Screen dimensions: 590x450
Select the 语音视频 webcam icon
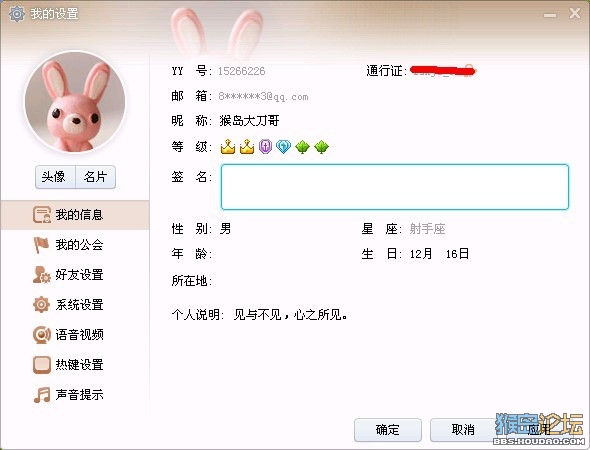click(x=41, y=335)
